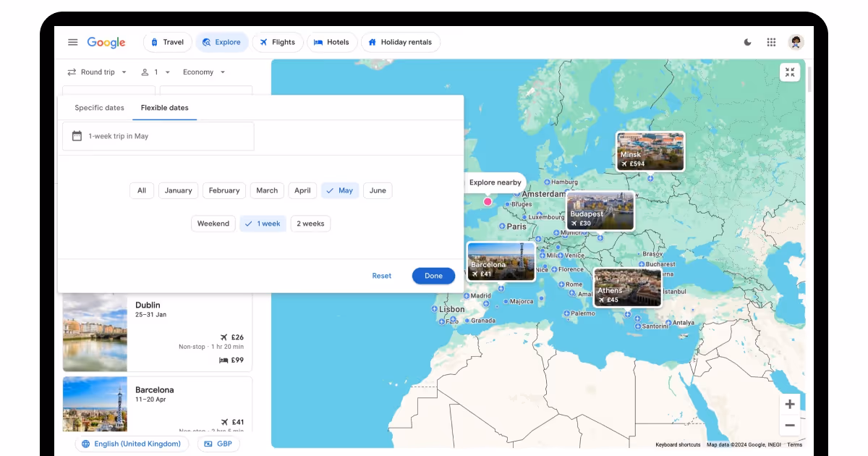
Task: Reset the flexible date selection
Action: pyautogui.click(x=381, y=276)
